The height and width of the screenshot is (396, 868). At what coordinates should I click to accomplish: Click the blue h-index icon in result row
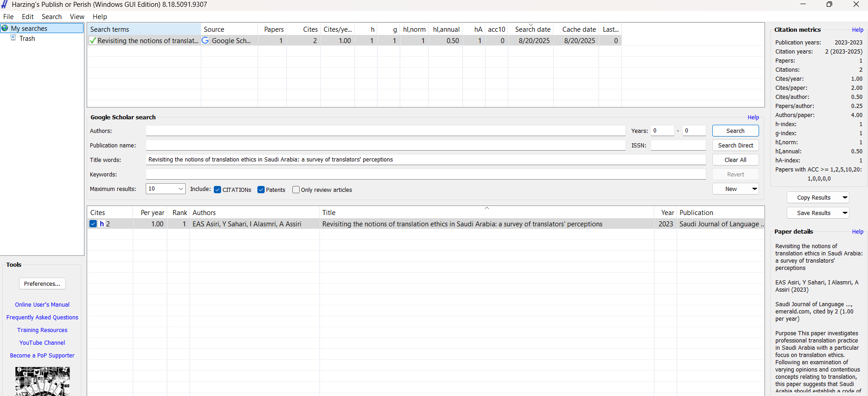[102, 224]
